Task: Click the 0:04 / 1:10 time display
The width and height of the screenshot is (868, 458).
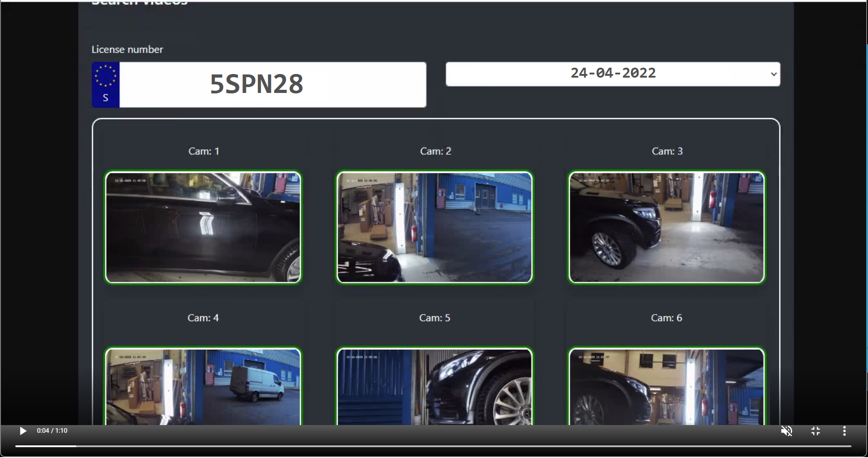Action: 52,431
